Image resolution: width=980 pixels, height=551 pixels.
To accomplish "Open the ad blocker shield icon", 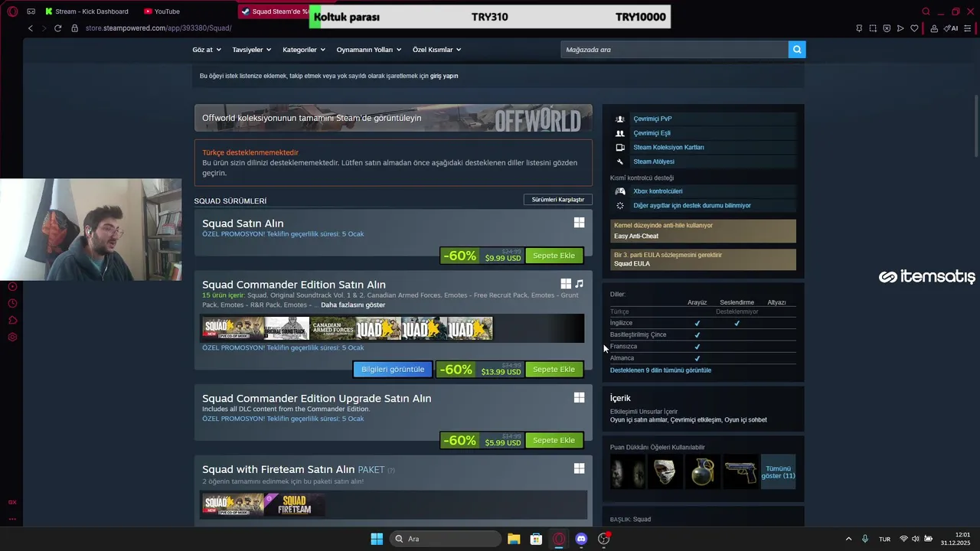I will (x=887, y=28).
